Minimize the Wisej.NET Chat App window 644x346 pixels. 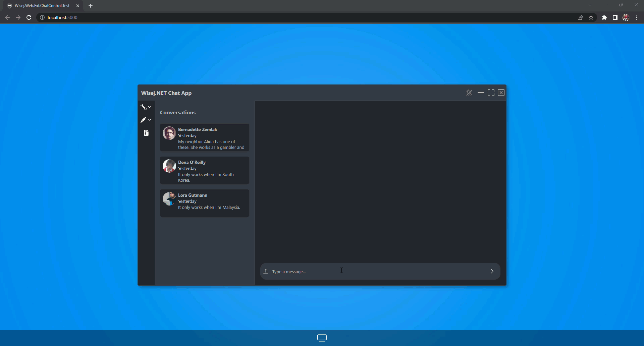point(481,93)
